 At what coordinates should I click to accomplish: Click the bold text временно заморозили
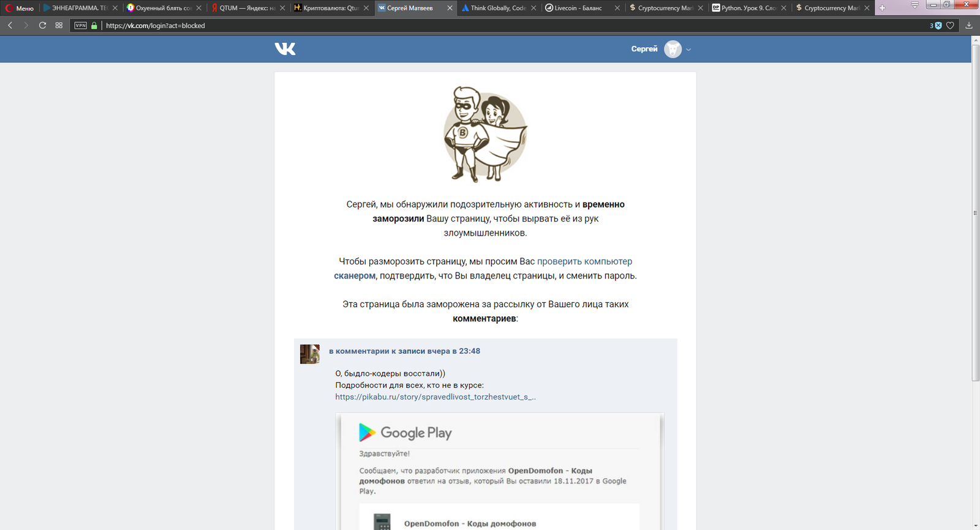[x=499, y=211]
